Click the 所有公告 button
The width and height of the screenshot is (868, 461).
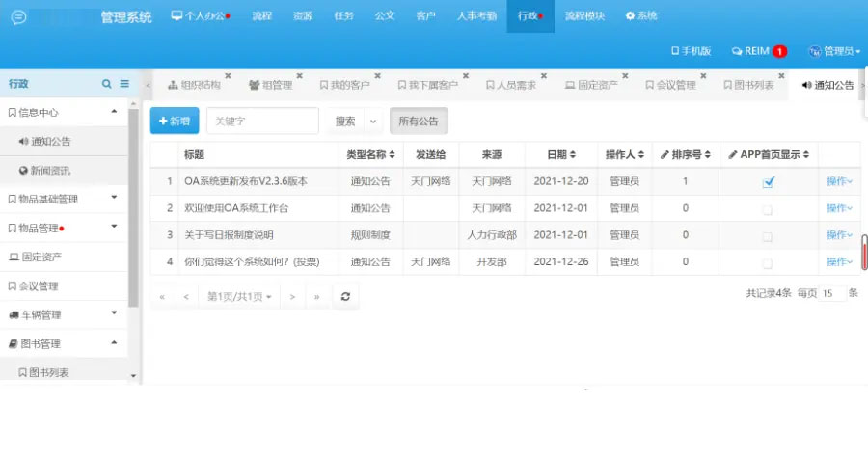coord(419,122)
